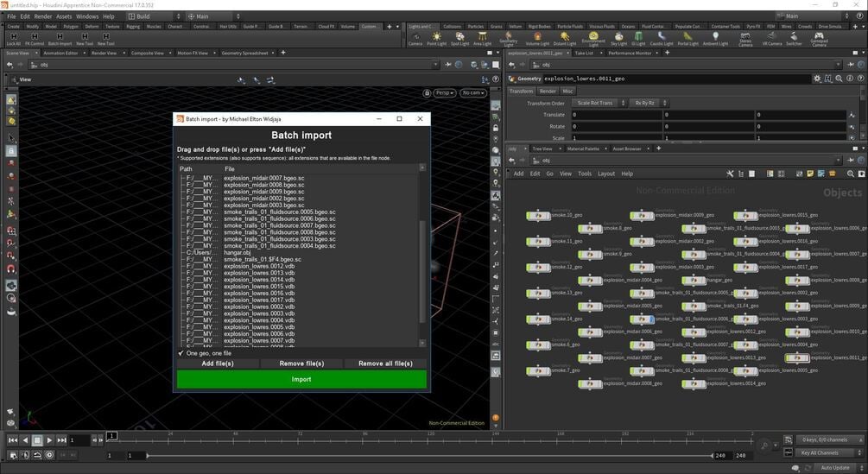Click the timeline range slider bar

point(429,456)
